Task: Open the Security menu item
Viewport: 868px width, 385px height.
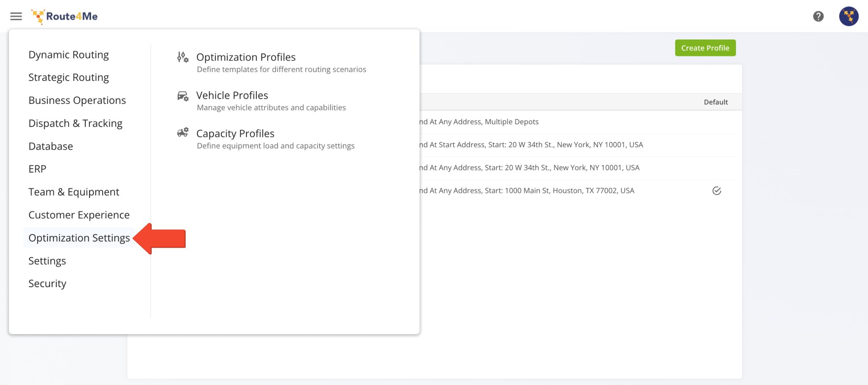Action: tap(47, 284)
